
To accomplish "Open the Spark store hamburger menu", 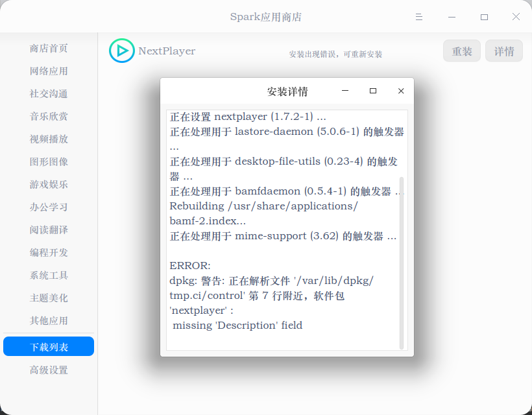I will coord(419,17).
